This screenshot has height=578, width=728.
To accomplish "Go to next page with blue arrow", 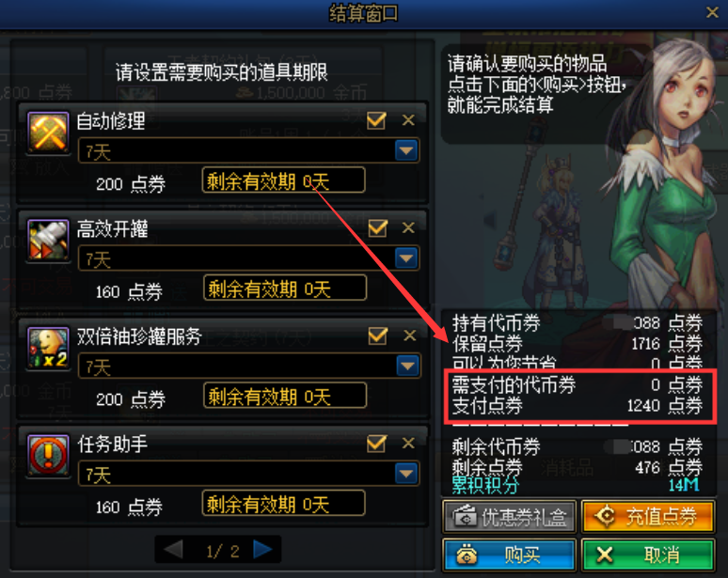I will pyautogui.click(x=262, y=550).
